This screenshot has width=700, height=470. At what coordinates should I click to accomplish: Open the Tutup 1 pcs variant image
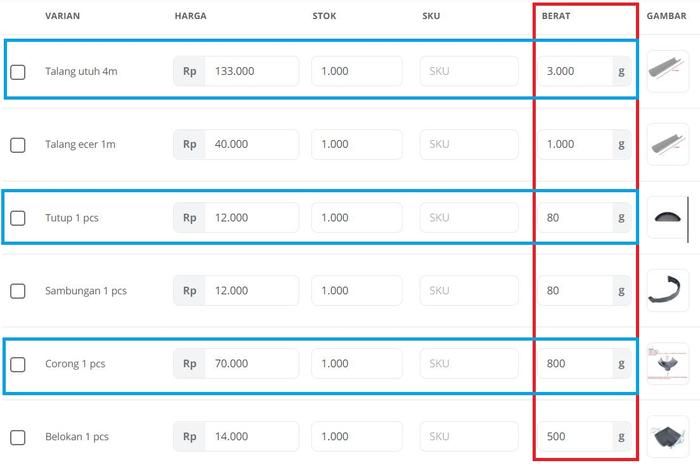click(x=669, y=217)
